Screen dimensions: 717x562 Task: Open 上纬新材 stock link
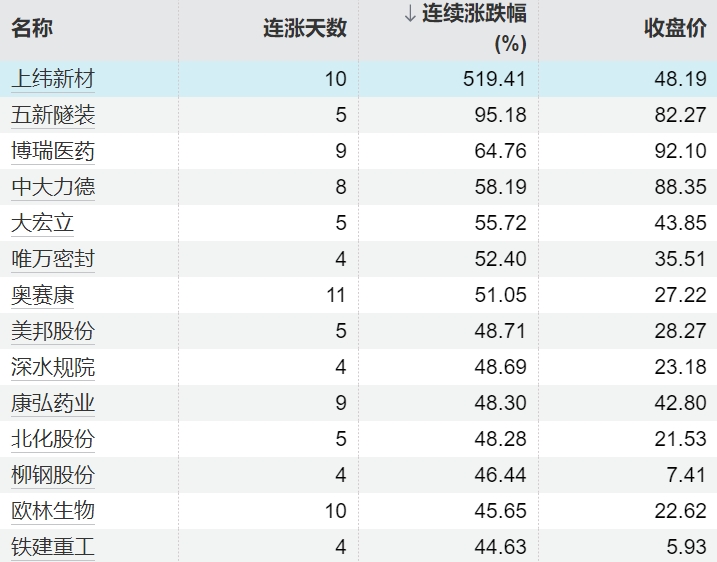pos(53,79)
